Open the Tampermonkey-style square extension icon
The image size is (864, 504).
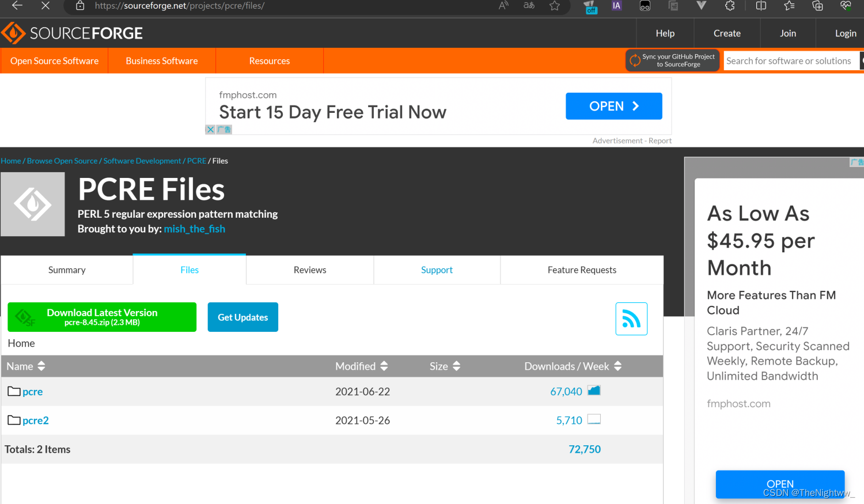pos(645,6)
